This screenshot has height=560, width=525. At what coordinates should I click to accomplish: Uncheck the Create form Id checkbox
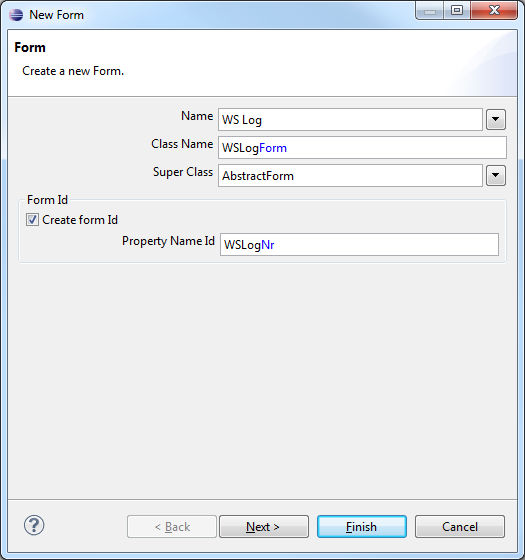click(32, 220)
